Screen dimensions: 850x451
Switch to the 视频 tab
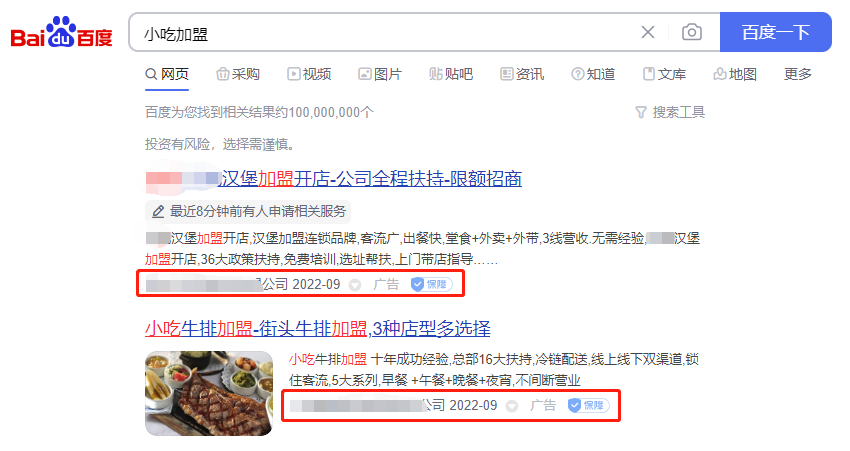click(309, 74)
